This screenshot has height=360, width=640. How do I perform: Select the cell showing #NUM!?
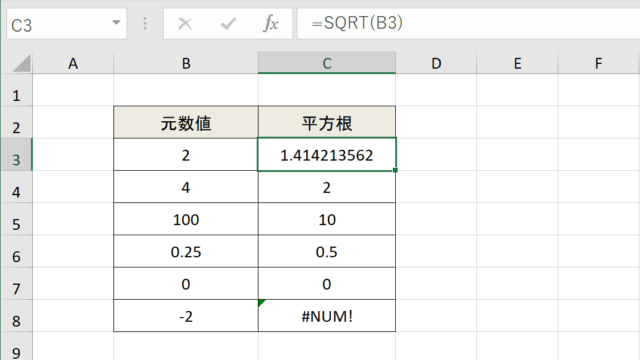click(x=327, y=316)
